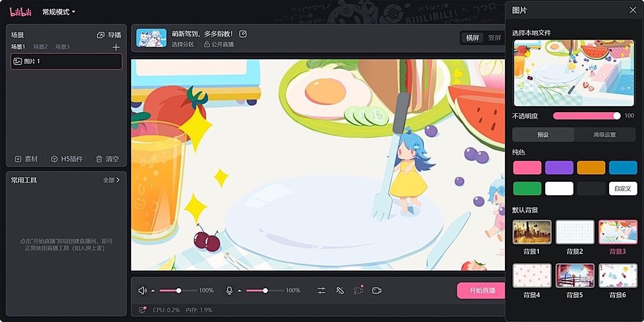
Task: Open the 高级设置 tab
Action: (x=604, y=135)
